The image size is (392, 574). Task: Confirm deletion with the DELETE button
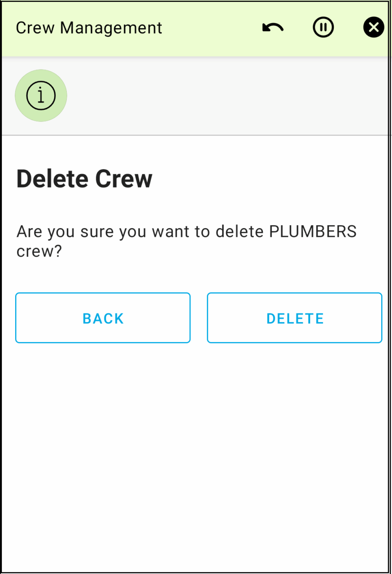coord(294,318)
